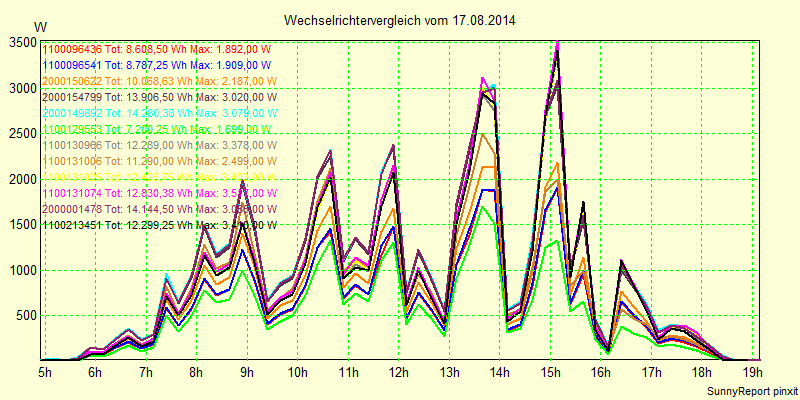Click the gray legend entry 1100130966
Image resolution: width=800 pixels, height=400 pixels.
point(160,145)
